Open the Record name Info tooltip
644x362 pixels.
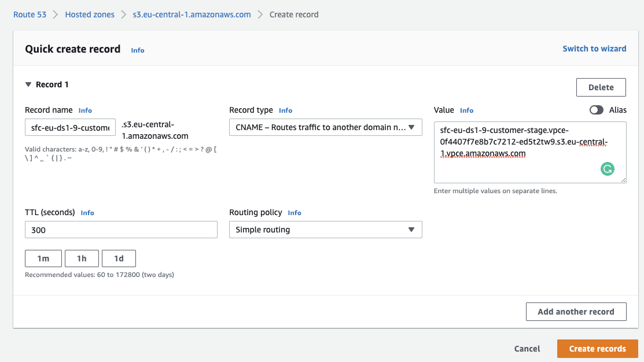coord(85,110)
